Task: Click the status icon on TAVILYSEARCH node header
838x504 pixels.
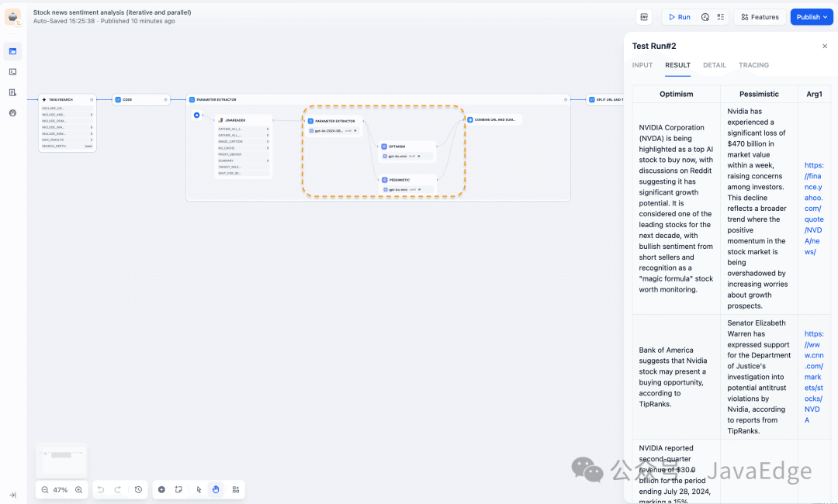Action: (x=92, y=99)
